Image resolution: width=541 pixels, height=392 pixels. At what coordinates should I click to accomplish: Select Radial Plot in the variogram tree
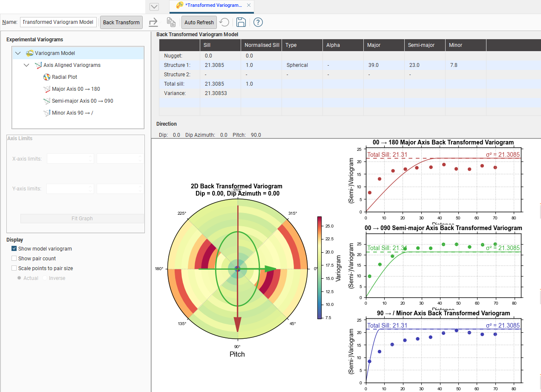[x=64, y=77]
